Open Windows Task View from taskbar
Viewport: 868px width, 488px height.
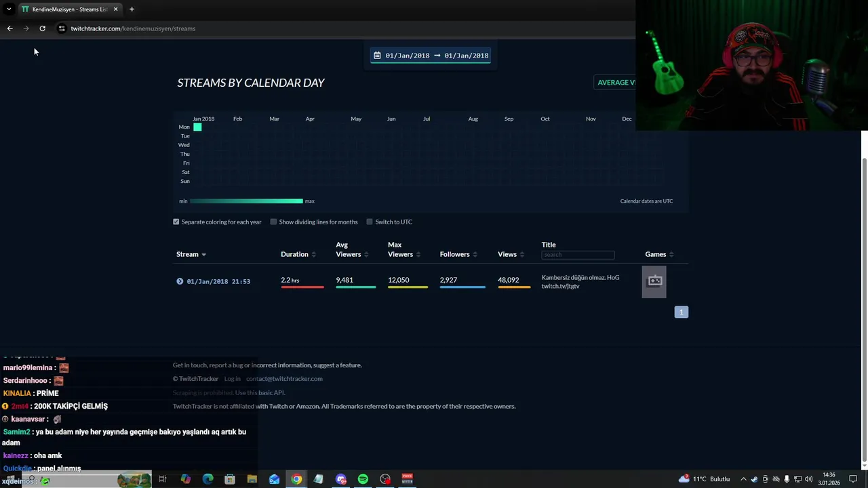163,479
